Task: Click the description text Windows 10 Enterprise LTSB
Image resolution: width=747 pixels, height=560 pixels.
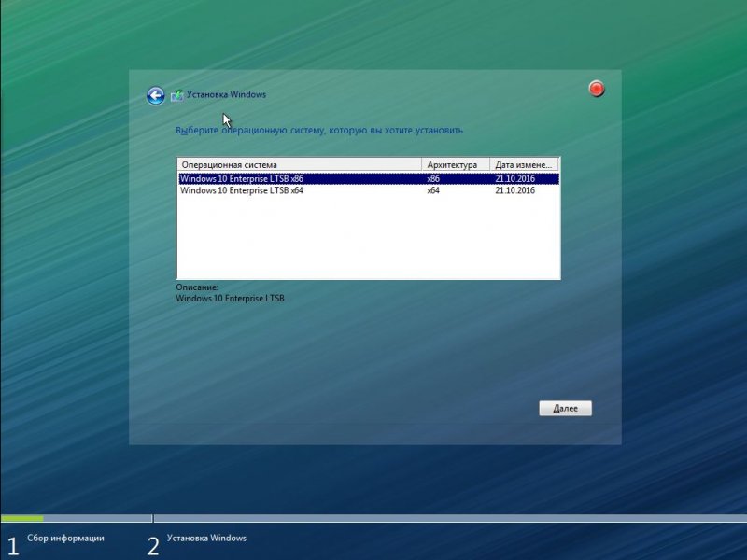Action: click(230, 299)
